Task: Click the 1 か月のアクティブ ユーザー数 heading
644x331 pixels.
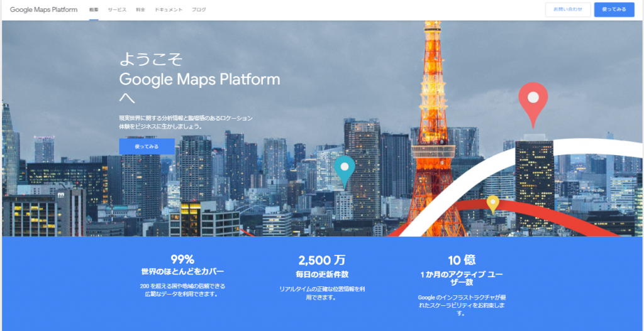Action: (462, 278)
